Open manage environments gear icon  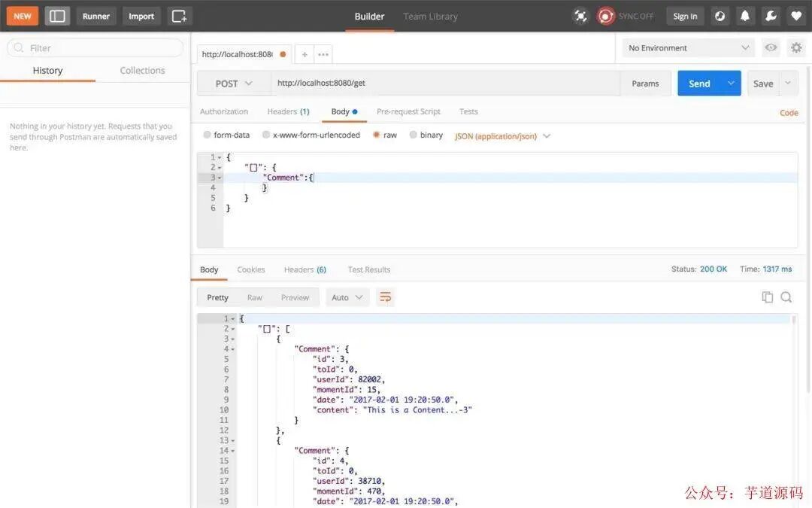pos(796,47)
